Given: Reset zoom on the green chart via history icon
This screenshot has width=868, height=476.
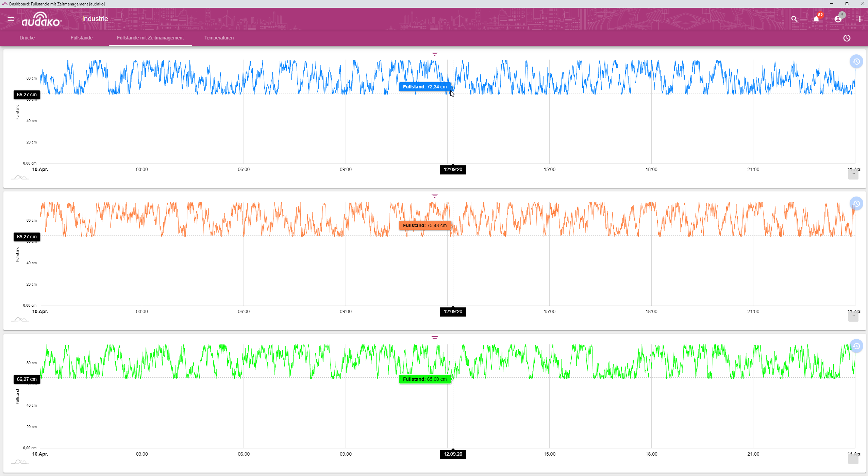Looking at the screenshot, I should [x=856, y=346].
